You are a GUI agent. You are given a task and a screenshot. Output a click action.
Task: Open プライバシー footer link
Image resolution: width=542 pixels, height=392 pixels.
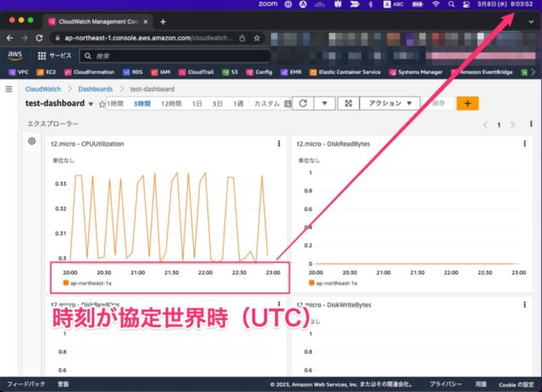tap(445, 384)
